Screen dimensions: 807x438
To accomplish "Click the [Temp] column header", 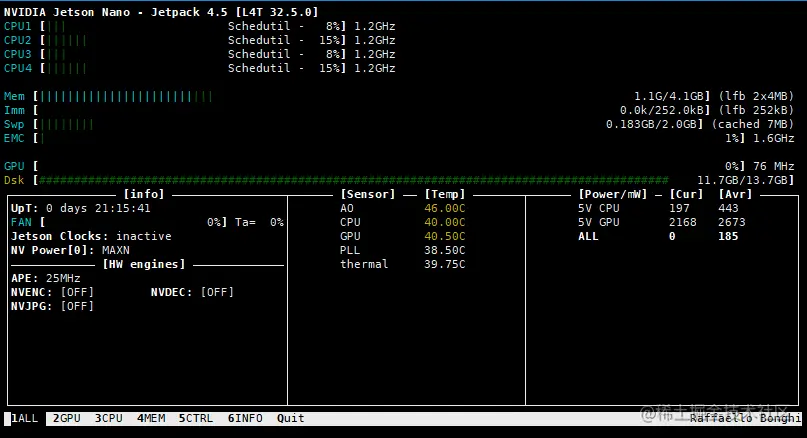I will 445,194.
